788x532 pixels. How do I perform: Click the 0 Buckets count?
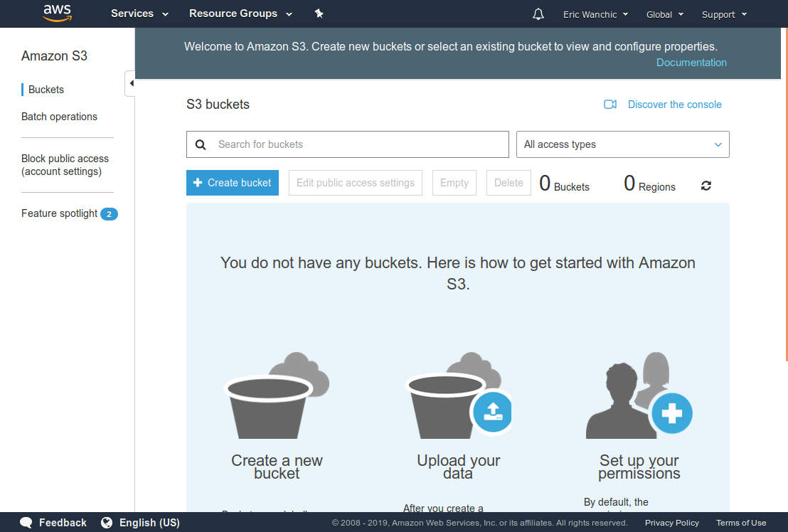[x=565, y=184]
